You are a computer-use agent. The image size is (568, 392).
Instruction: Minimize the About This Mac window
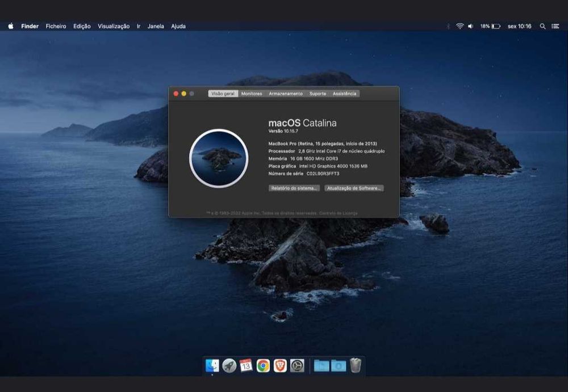tap(184, 94)
